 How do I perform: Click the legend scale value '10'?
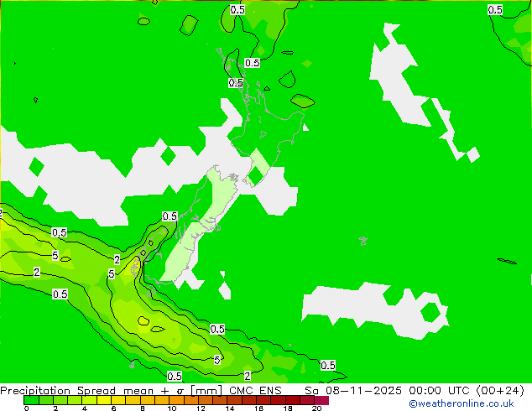pyautogui.click(x=172, y=408)
